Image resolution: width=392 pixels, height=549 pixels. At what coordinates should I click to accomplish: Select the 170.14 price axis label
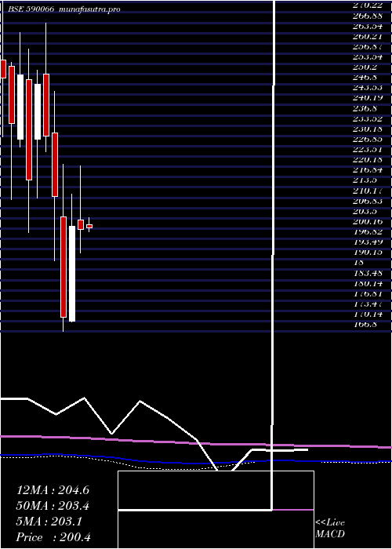click(368, 314)
